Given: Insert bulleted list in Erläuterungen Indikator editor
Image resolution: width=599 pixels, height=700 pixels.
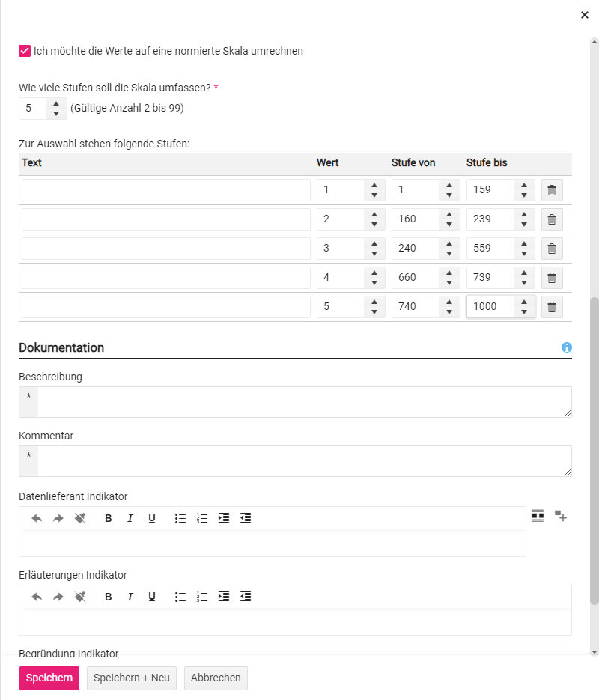Looking at the screenshot, I should click(180, 597).
